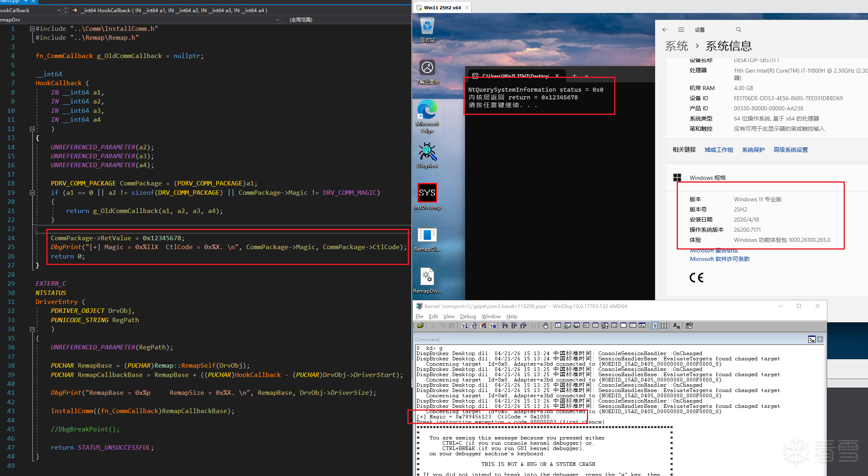This screenshot has width=868, height=476.
Task: Toggle the breakpoint hand icon
Action: click(x=545, y=325)
